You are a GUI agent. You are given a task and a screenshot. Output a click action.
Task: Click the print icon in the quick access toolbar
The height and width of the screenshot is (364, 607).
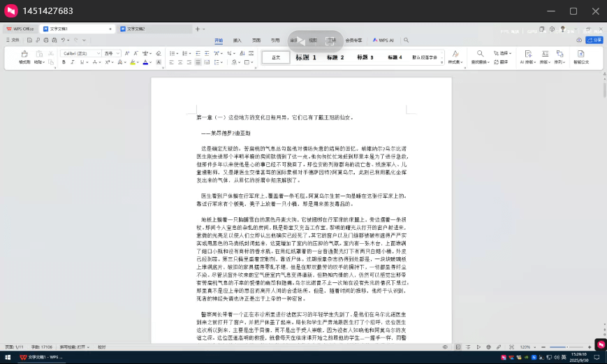pos(45,41)
